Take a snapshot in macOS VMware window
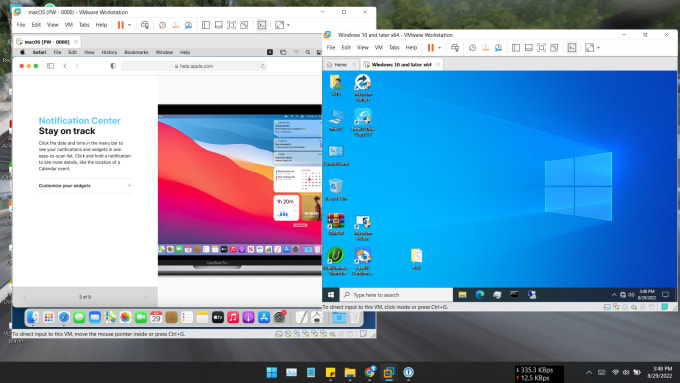This screenshot has width=680, height=383. pyautogui.click(x=162, y=25)
